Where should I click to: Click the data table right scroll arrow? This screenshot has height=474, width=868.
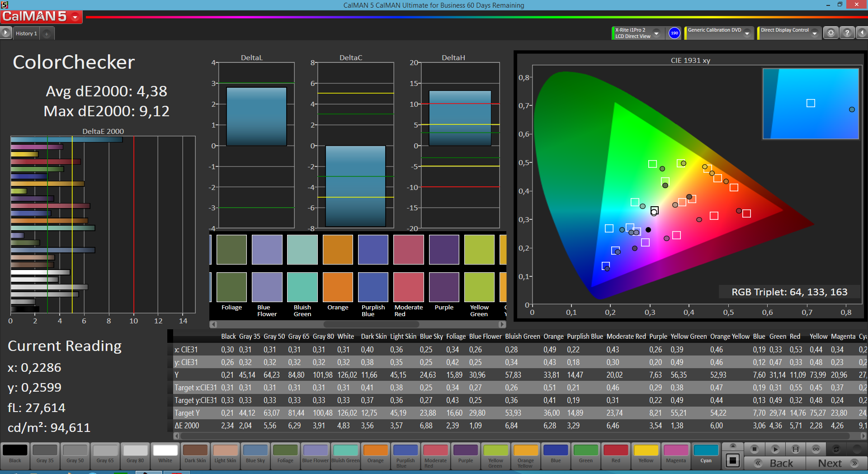pyautogui.click(x=863, y=436)
